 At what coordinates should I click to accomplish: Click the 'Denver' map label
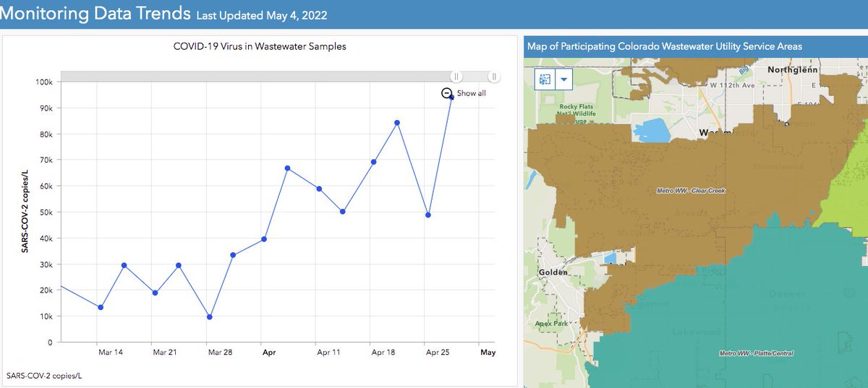pos(786,295)
